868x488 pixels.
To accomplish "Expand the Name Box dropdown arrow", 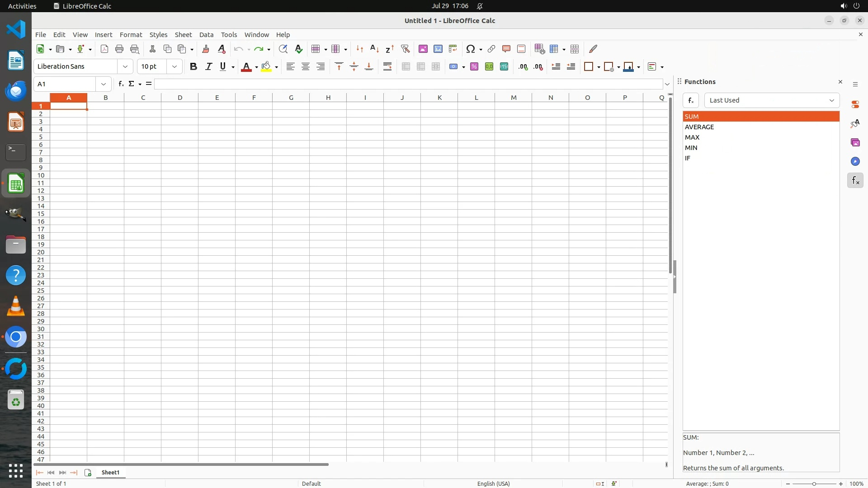I will pos(104,84).
